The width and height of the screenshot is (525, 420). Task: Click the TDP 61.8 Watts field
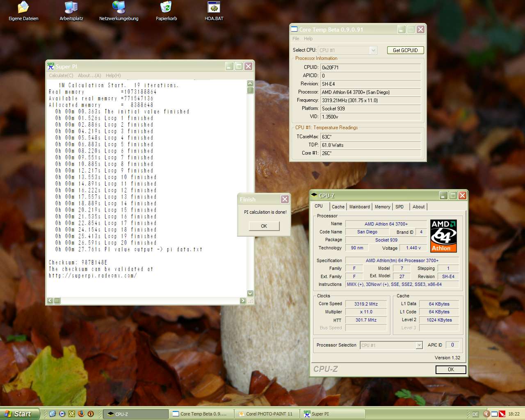tap(371, 145)
